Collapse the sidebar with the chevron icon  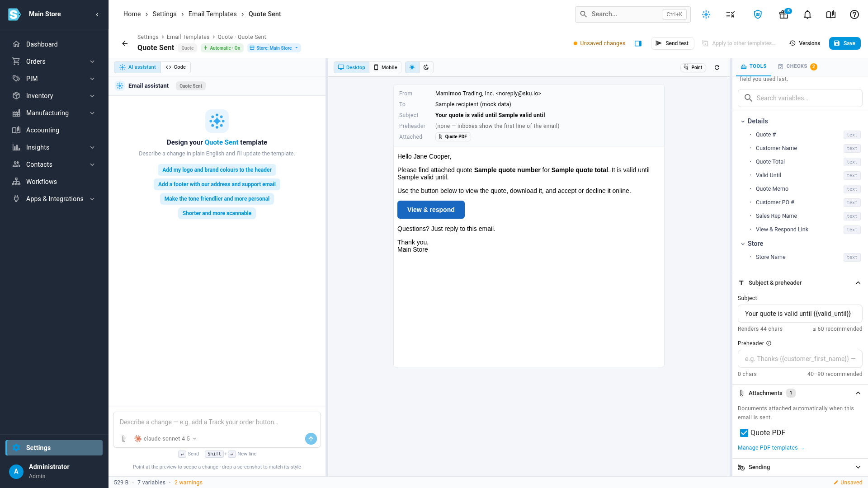pyautogui.click(x=97, y=14)
